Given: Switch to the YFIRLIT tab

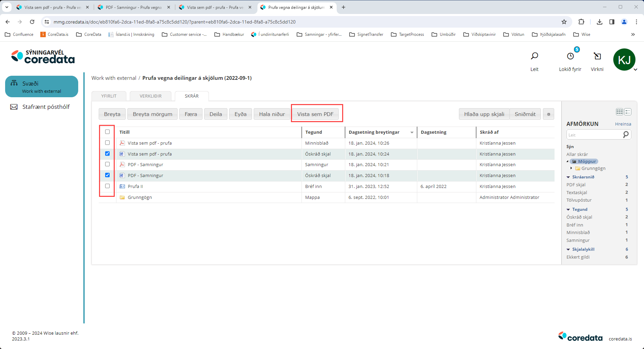Looking at the screenshot, I should [x=109, y=96].
